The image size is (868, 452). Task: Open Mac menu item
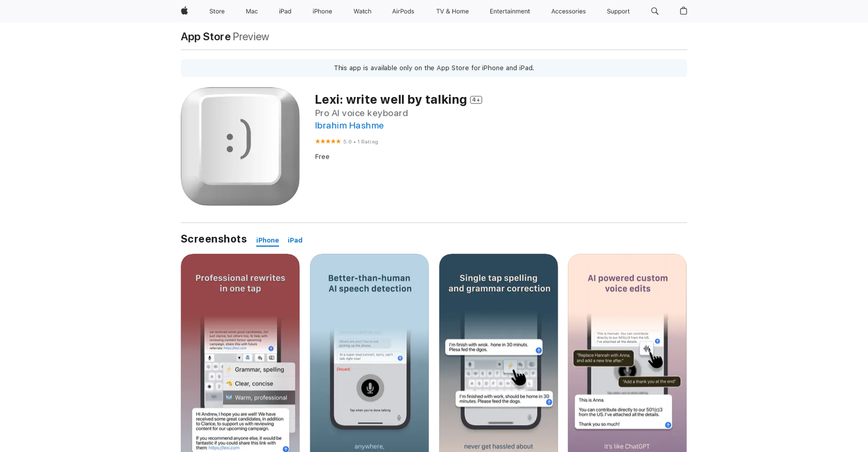(252, 11)
